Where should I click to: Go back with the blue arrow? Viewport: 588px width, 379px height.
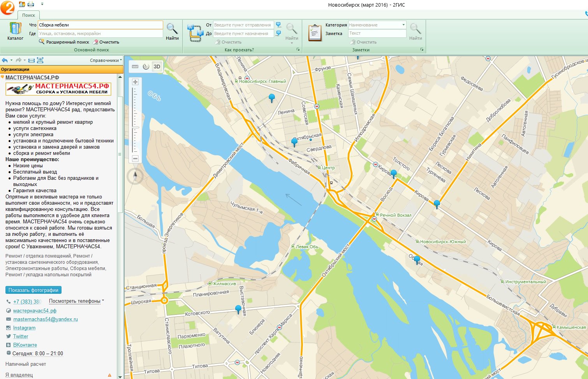pos(5,60)
